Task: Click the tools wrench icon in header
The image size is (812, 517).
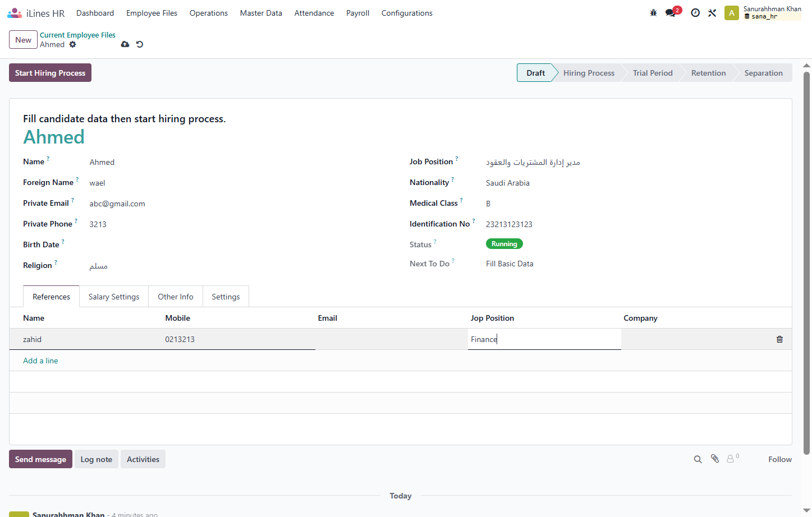Action: coord(712,13)
